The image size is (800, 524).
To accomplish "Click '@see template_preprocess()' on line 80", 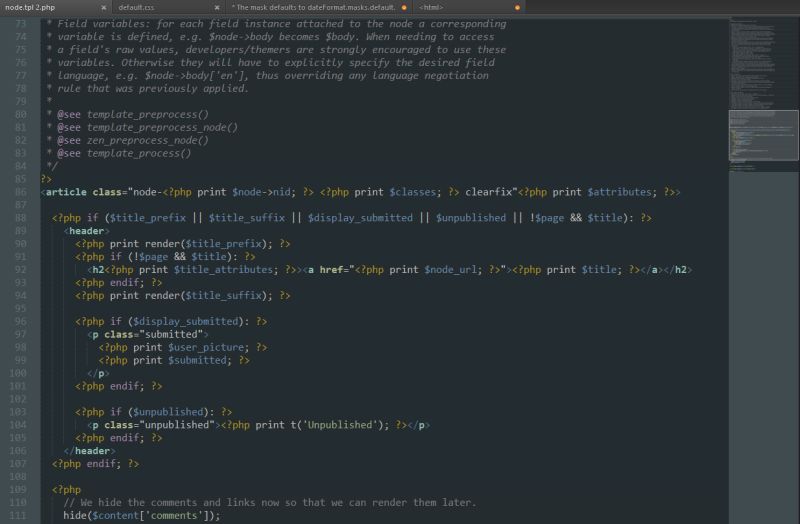I will tap(133, 114).
